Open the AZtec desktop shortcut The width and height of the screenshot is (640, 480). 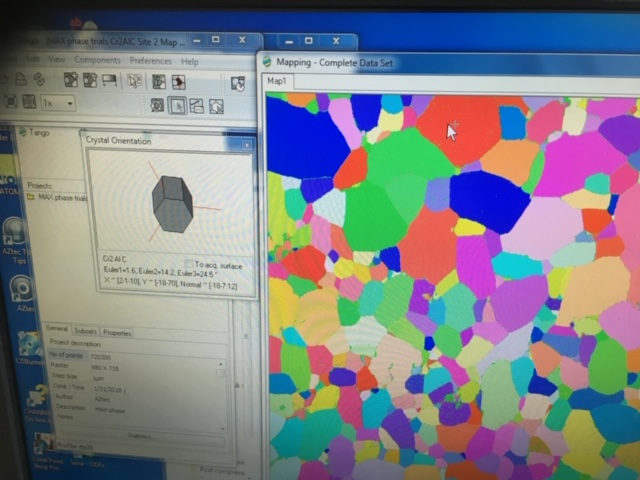[22, 293]
